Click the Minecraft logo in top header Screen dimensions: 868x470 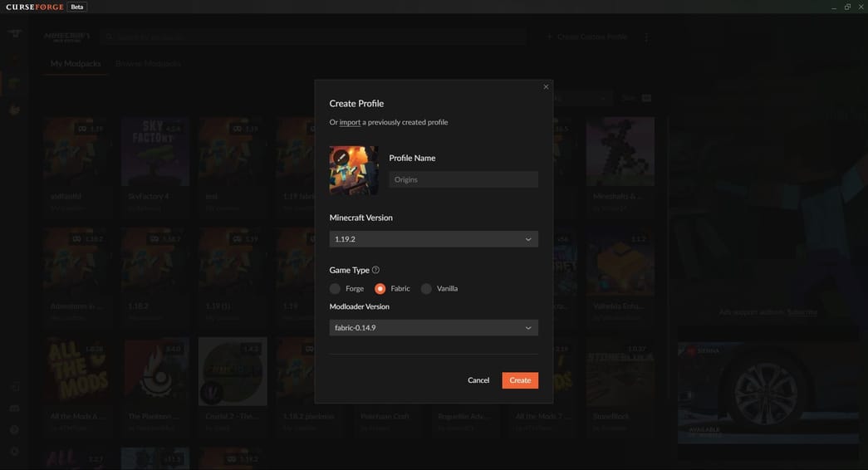click(x=66, y=37)
